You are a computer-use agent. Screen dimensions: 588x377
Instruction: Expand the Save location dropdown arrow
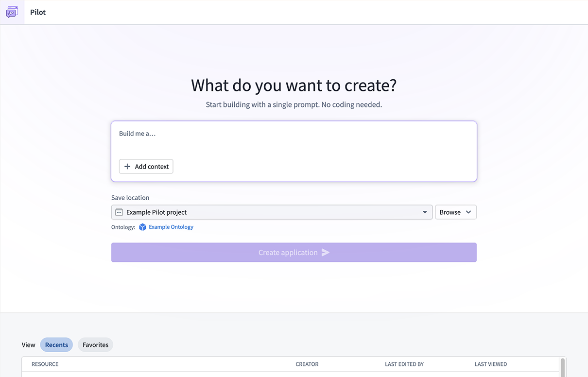(425, 212)
